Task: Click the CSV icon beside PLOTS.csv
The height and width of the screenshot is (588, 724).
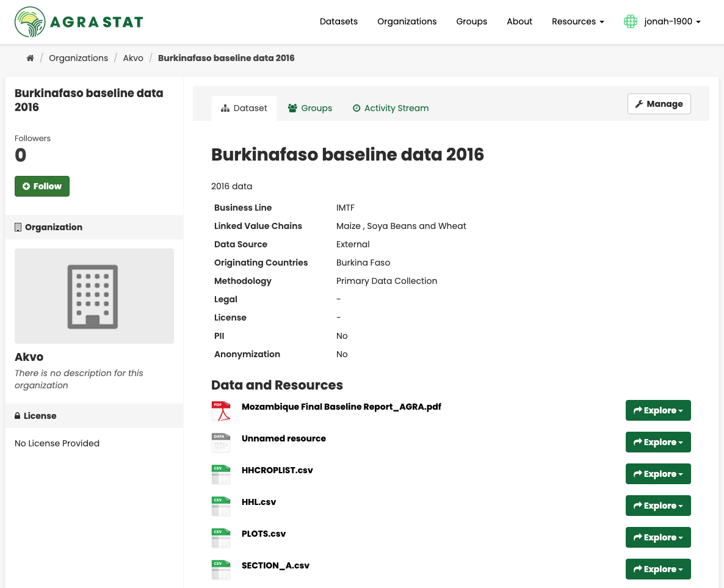Action: [221, 538]
